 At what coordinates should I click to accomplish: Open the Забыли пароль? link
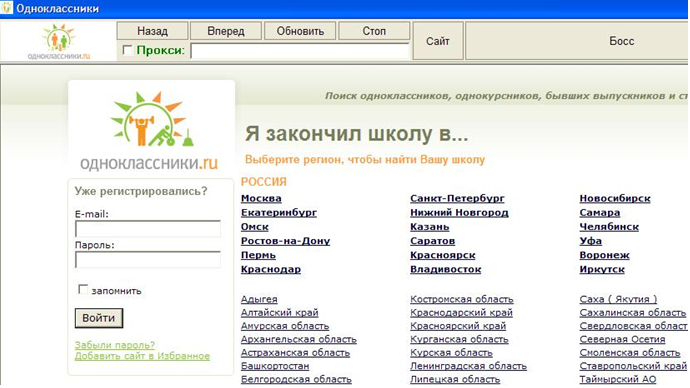(x=115, y=345)
